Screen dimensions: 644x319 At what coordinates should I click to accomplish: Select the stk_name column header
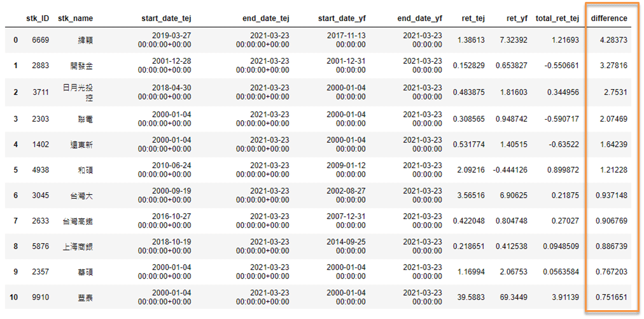pyautogui.click(x=75, y=18)
